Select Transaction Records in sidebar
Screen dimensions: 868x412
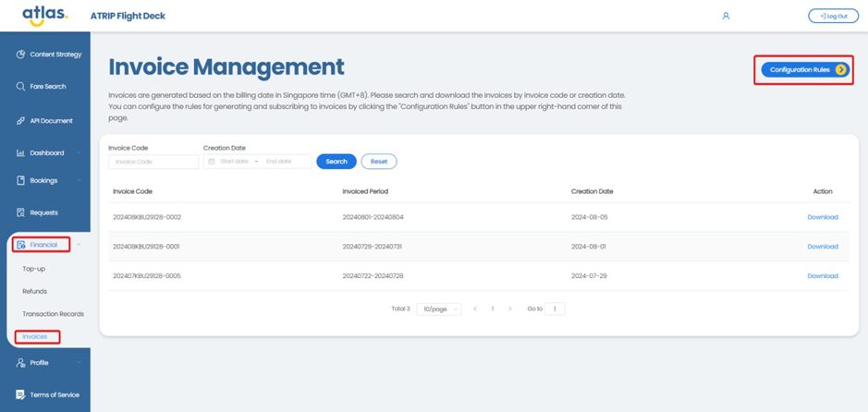click(53, 314)
